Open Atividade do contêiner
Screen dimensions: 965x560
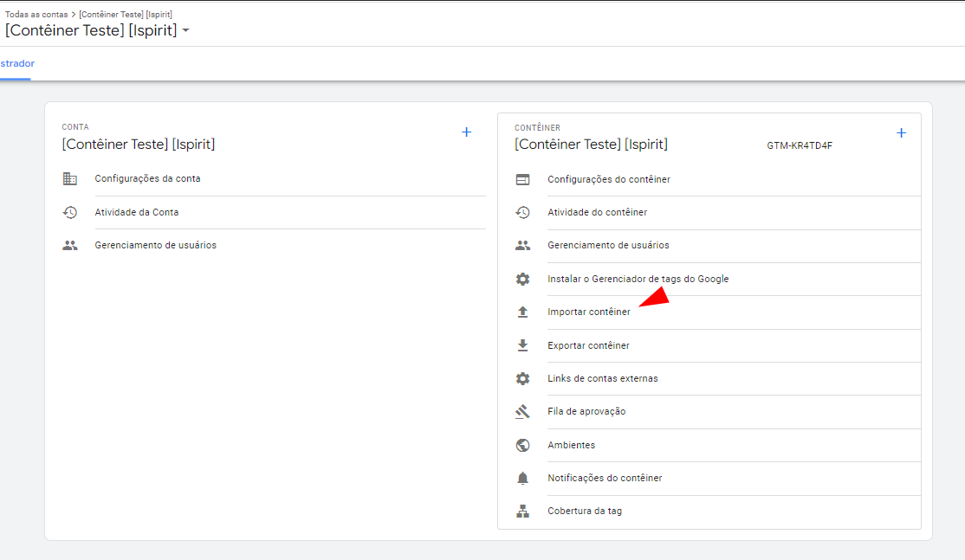[597, 212]
